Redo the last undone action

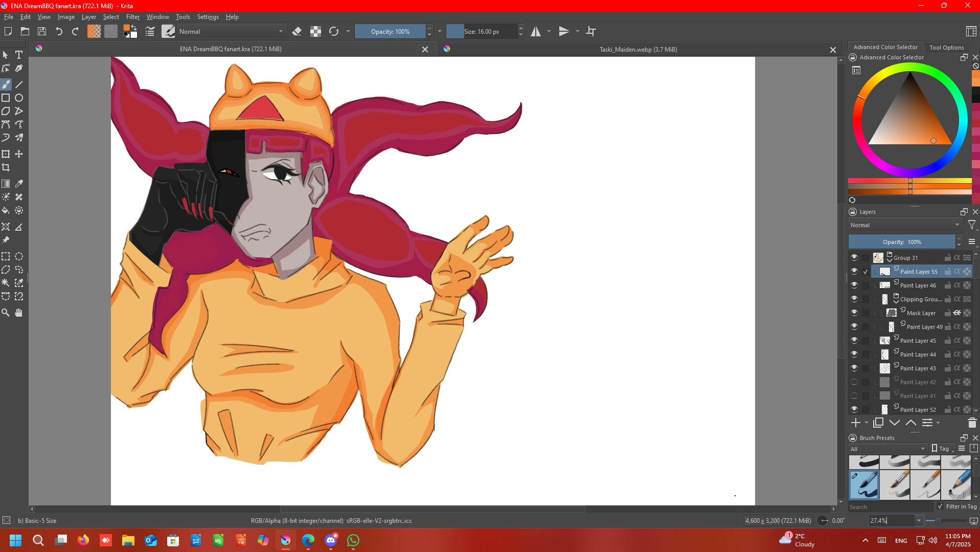[x=75, y=31]
